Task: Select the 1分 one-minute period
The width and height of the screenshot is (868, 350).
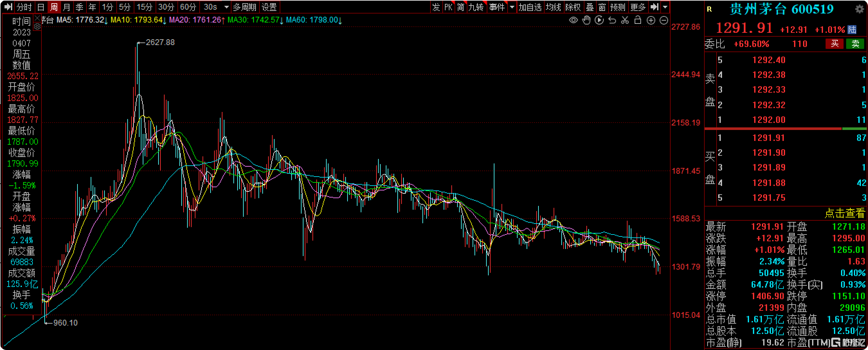Action: 107,7
